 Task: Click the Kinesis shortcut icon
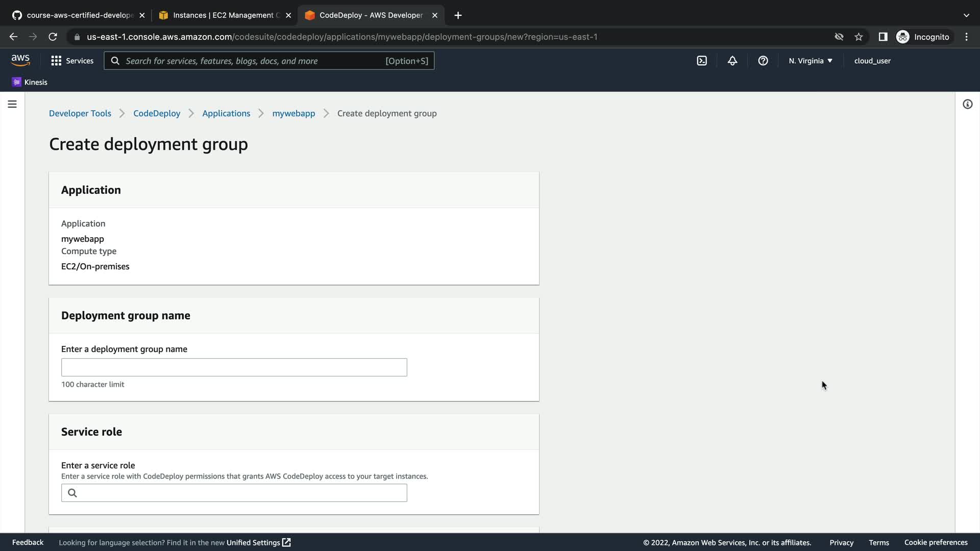pos(17,82)
